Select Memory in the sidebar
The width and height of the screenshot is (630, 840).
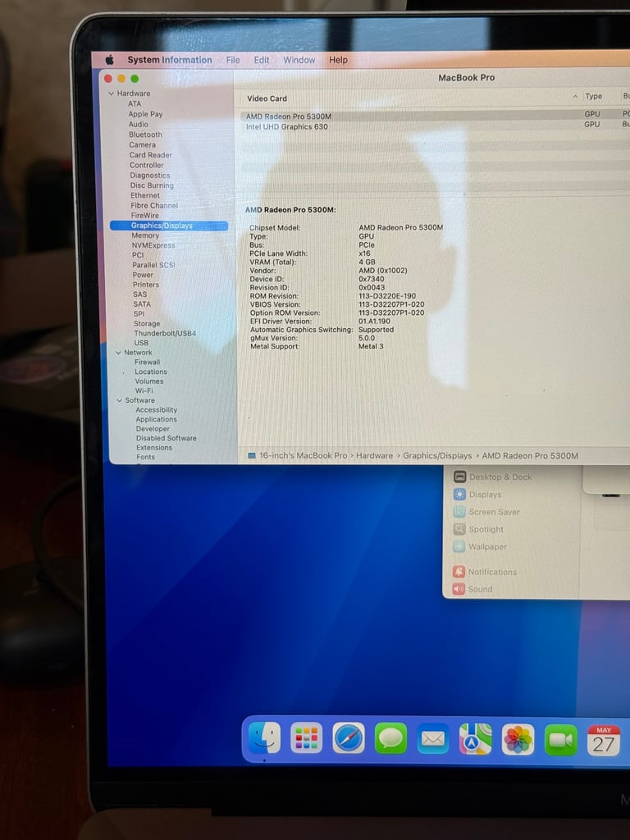(145, 235)
